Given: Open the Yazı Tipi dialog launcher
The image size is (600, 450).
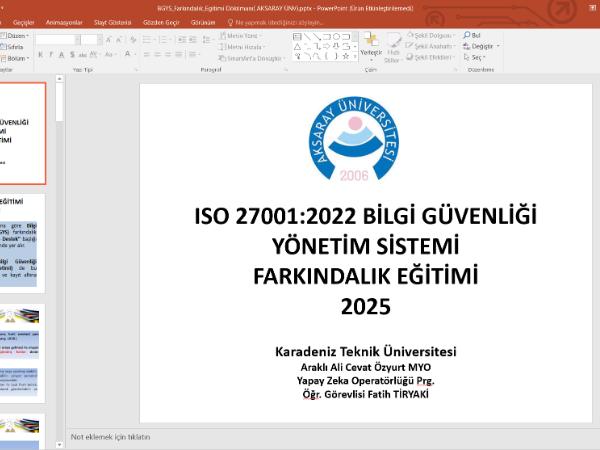Looking at the screenshot, I should tap(136, 70).
